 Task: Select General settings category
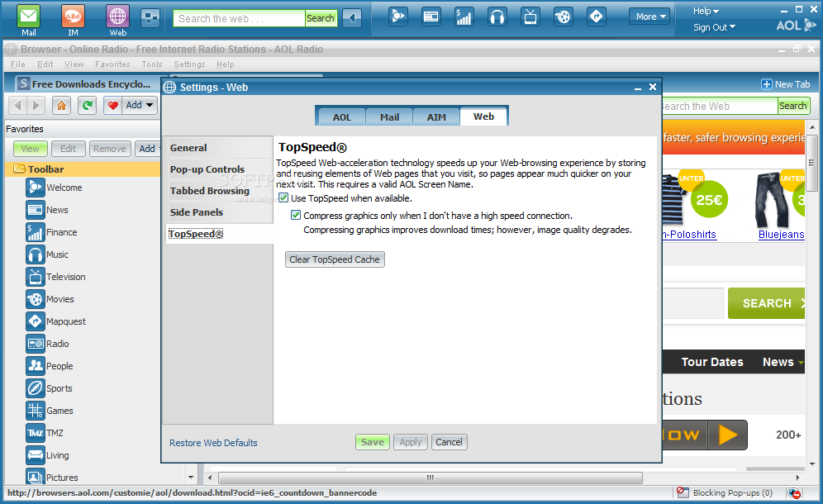click(218, 148)
